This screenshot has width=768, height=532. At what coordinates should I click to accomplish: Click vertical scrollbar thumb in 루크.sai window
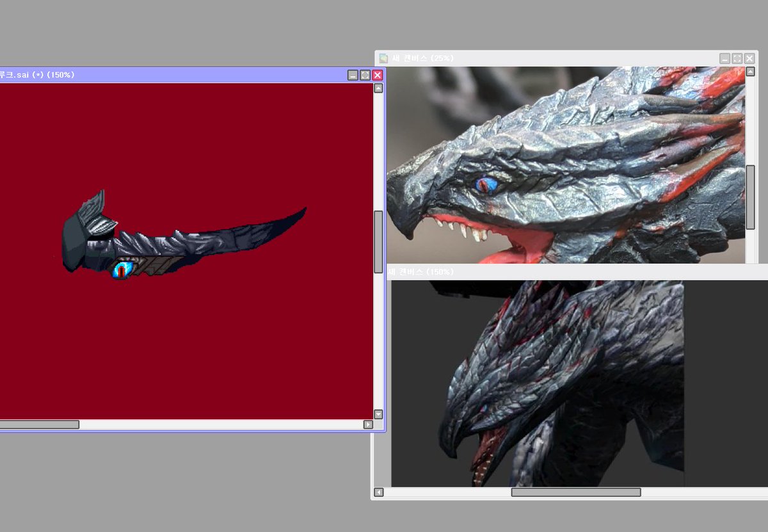point(378,241)
